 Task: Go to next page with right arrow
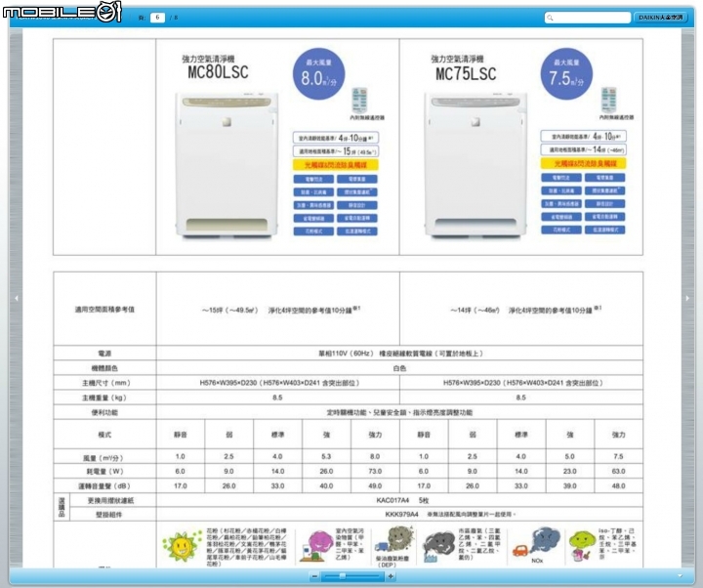pos(687,298)
